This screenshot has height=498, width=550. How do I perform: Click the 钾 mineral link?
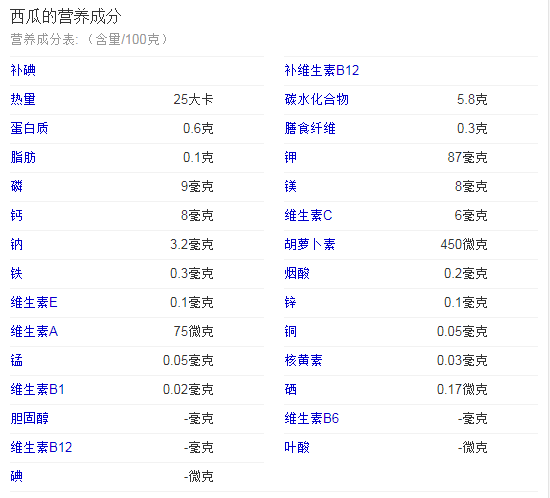(x=290, y=157)
